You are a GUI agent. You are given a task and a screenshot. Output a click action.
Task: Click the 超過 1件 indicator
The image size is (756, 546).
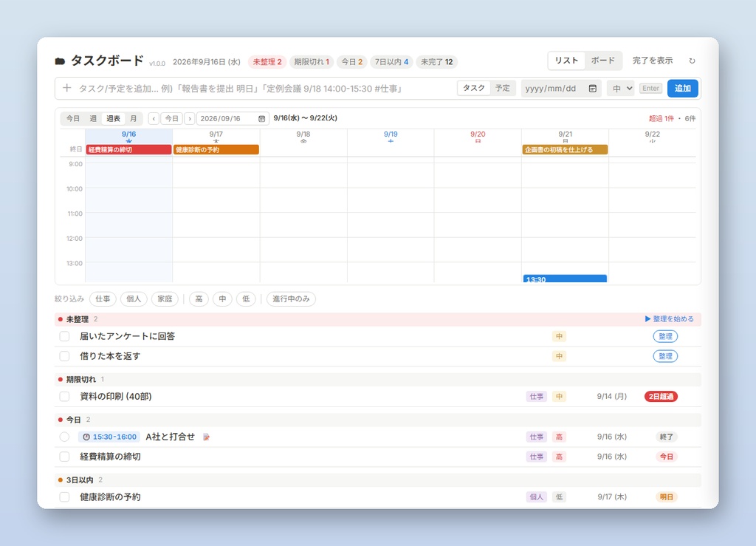click(x=661, y=119)
